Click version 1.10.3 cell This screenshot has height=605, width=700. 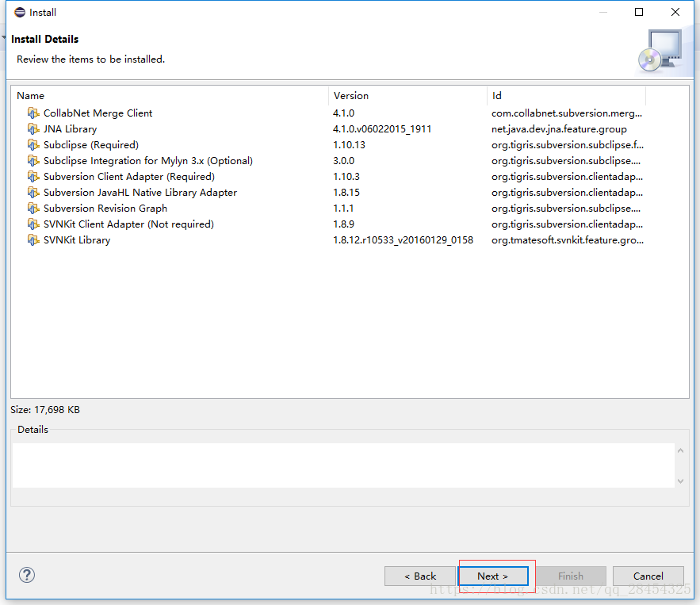tap(346, 176)
